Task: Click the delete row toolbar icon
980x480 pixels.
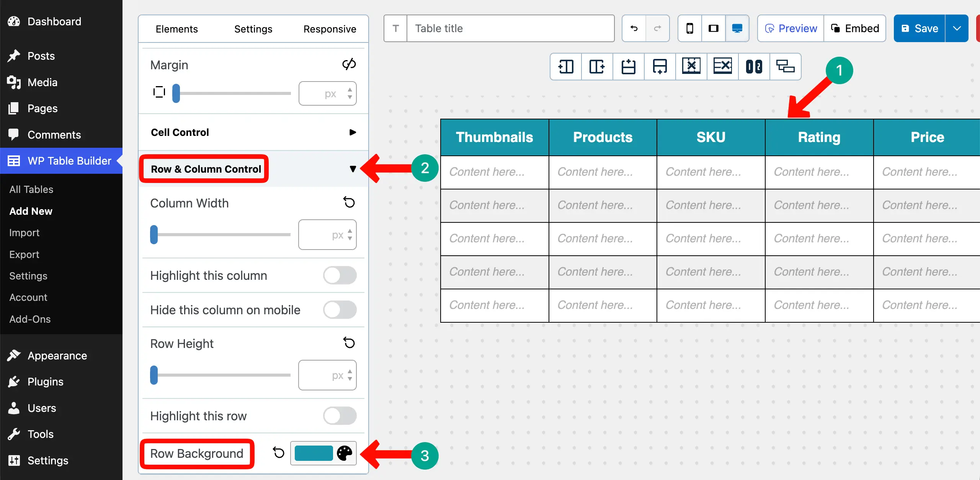Action: (x=722, y=67)
